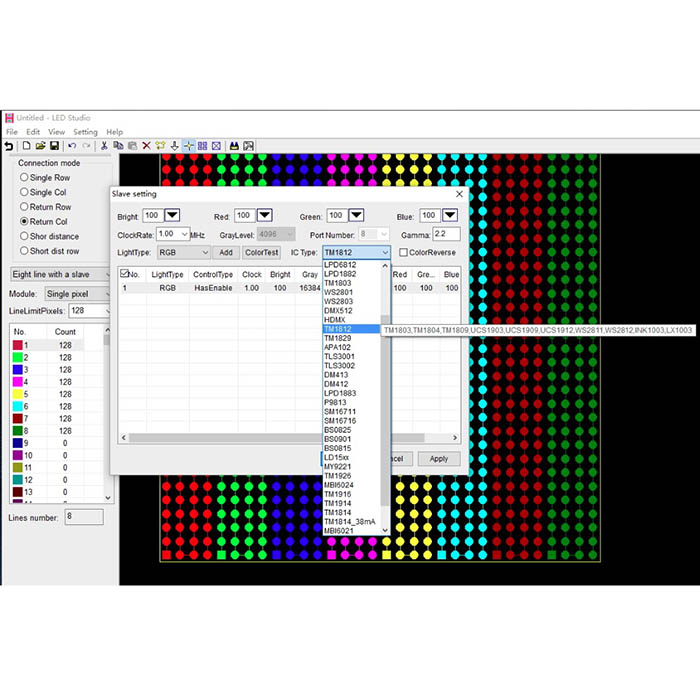Open the Setting menu
700x700 pixels.
85,132
